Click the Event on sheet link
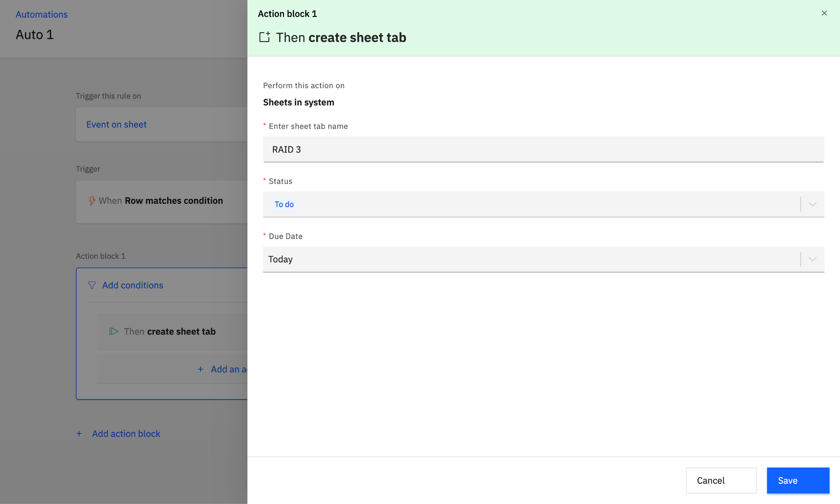The height and width of the screenshot is (504, 840). [x=116, y=125]
